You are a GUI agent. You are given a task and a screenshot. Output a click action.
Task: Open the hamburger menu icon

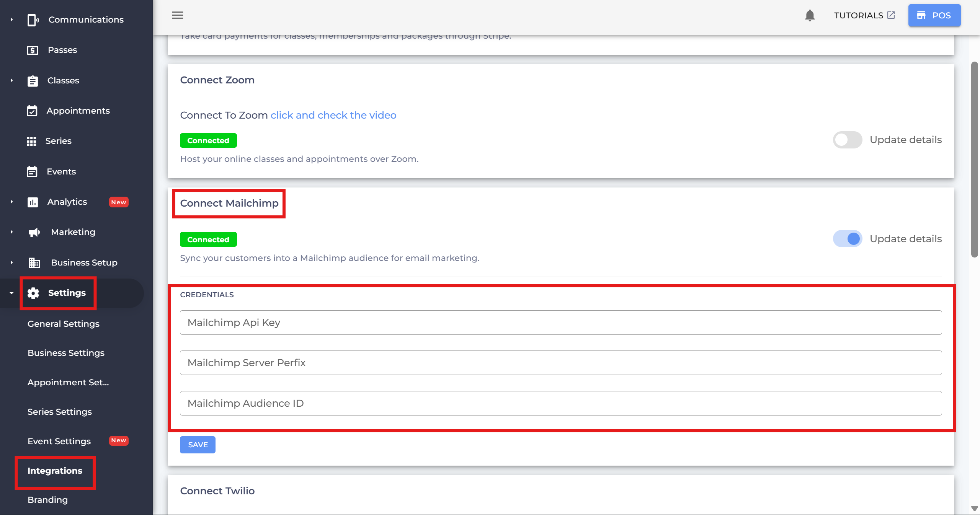tap(177, 15)
